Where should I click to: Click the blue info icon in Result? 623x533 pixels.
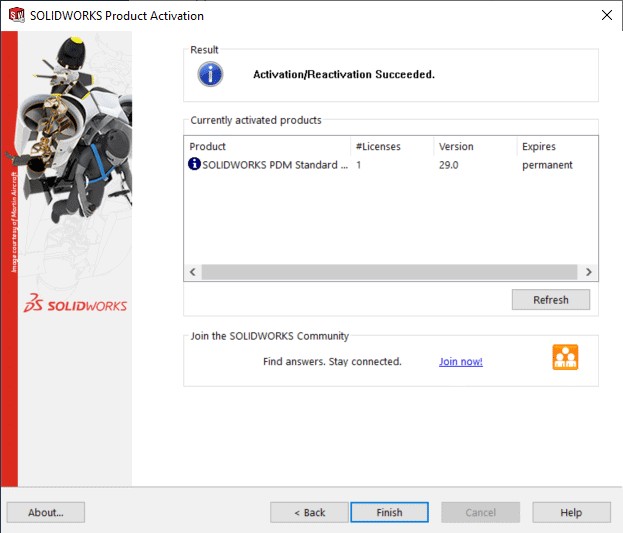[x=210, y=74]
